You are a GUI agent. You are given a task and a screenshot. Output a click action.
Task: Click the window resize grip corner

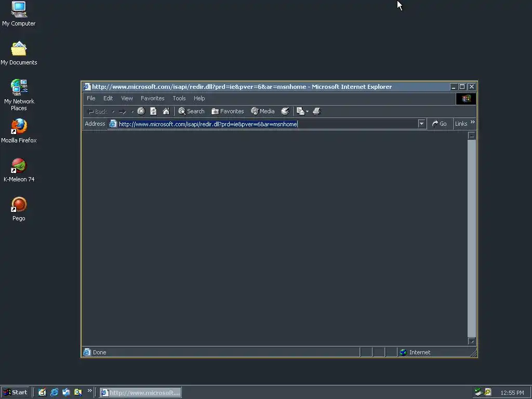point(474,353)
